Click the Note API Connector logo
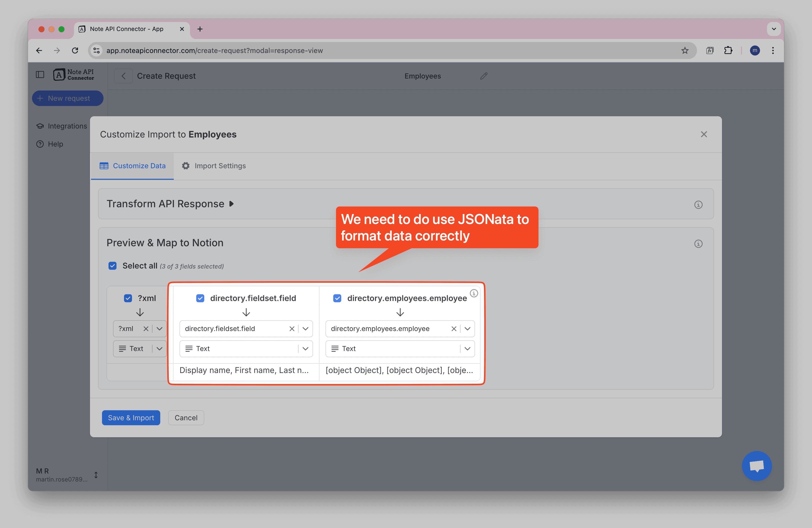 coord(74,75)
